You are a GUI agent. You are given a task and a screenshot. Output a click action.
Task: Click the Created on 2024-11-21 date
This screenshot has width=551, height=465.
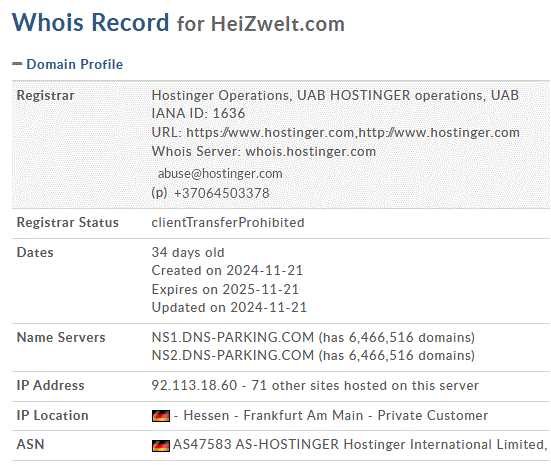(x=227, y=271)
